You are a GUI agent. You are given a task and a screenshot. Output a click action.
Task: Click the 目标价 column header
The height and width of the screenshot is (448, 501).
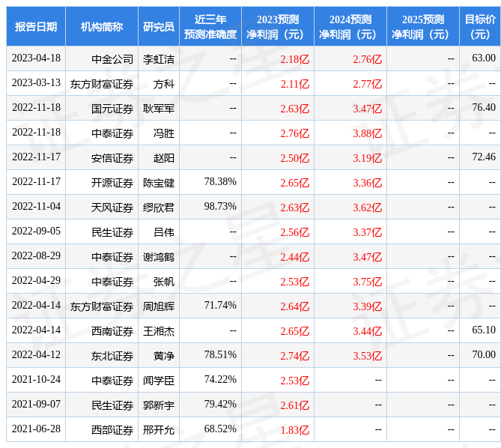click(480, 26)
